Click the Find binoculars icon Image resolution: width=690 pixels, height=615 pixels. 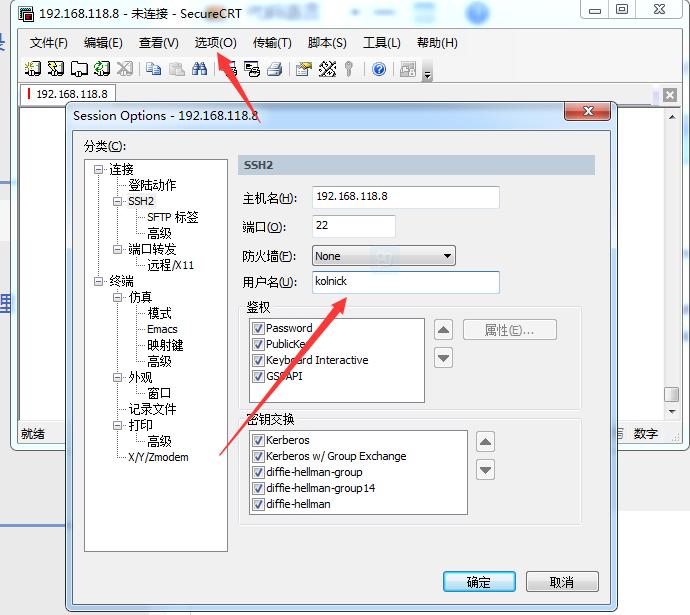coord(199,69)
